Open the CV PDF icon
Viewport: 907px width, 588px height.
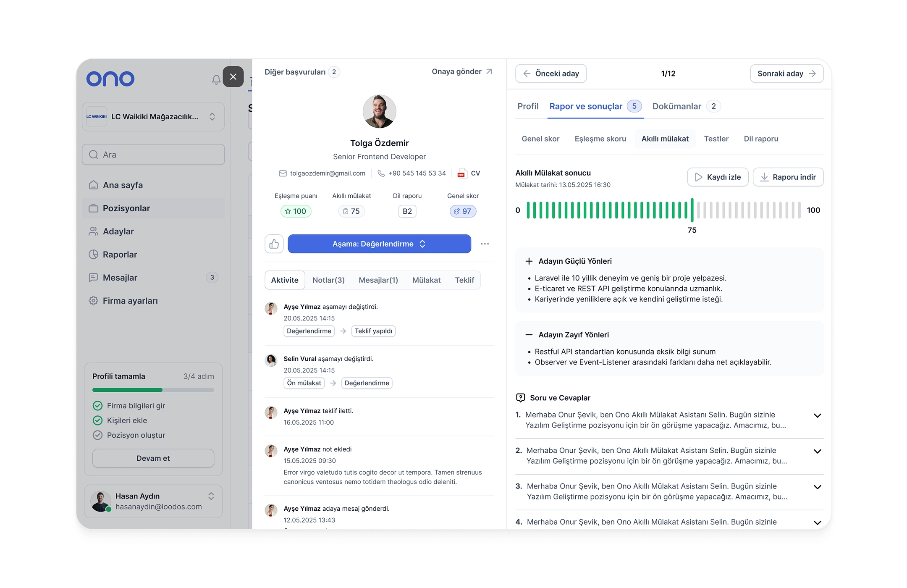click(461, 173)
